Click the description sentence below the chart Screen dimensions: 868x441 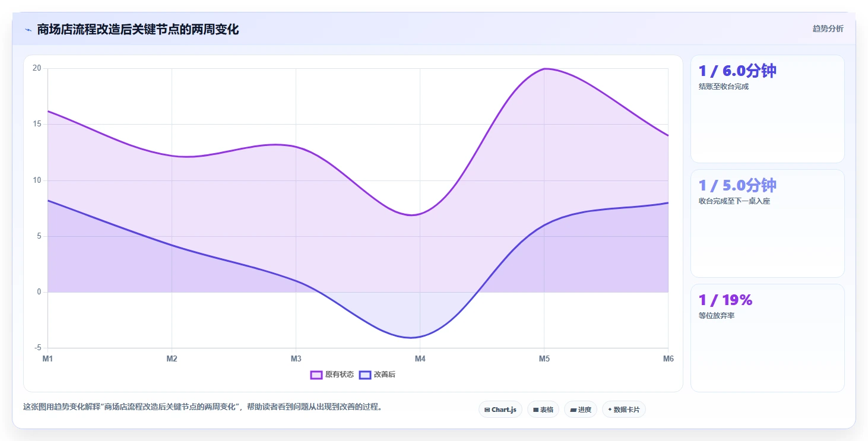(x=203, y=407)
